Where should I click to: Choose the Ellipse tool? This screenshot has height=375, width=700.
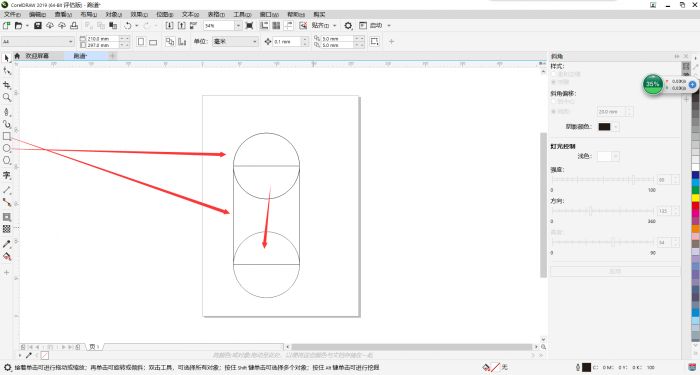click(7, 148)
